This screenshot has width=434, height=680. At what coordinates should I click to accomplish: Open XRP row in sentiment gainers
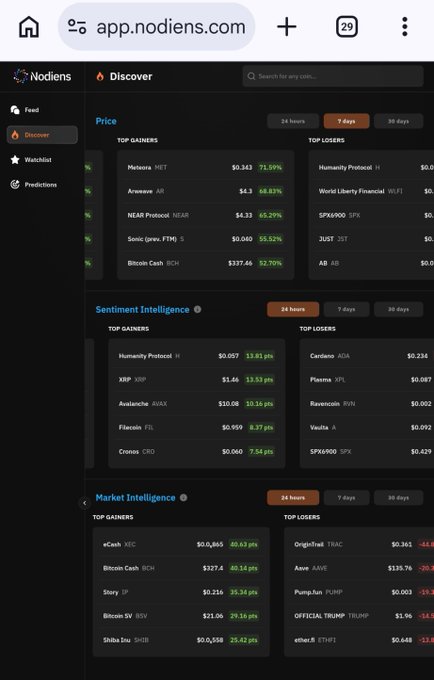coord(197,379)
